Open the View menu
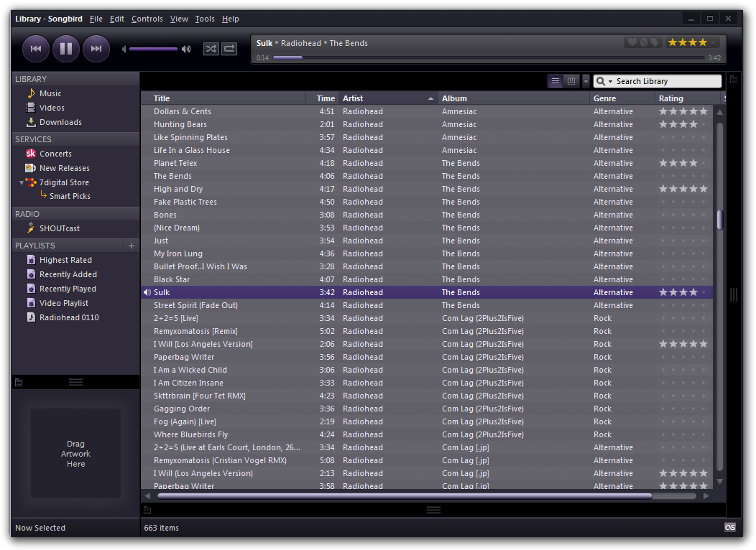This screenshot has height=550, width=756. coord(179,19)
